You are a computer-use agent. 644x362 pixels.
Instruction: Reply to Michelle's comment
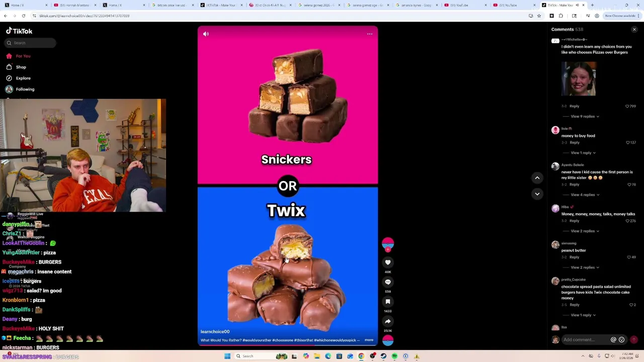click(574, 107)
